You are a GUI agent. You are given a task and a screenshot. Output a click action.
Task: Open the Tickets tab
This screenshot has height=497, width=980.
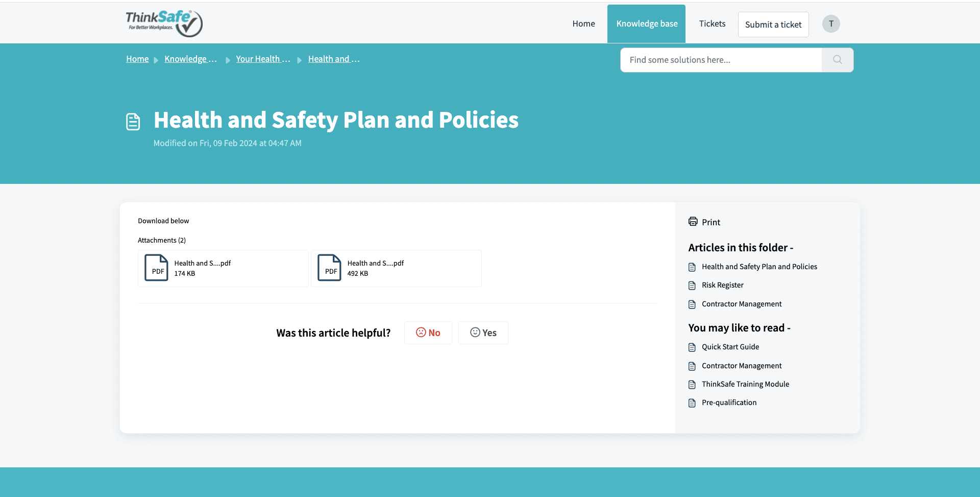[712, 23]
